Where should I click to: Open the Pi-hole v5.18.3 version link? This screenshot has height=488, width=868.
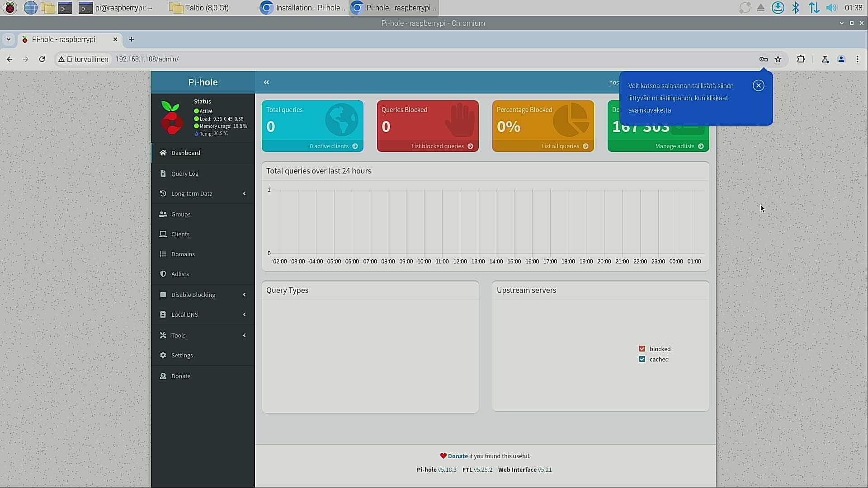[447, 470]
